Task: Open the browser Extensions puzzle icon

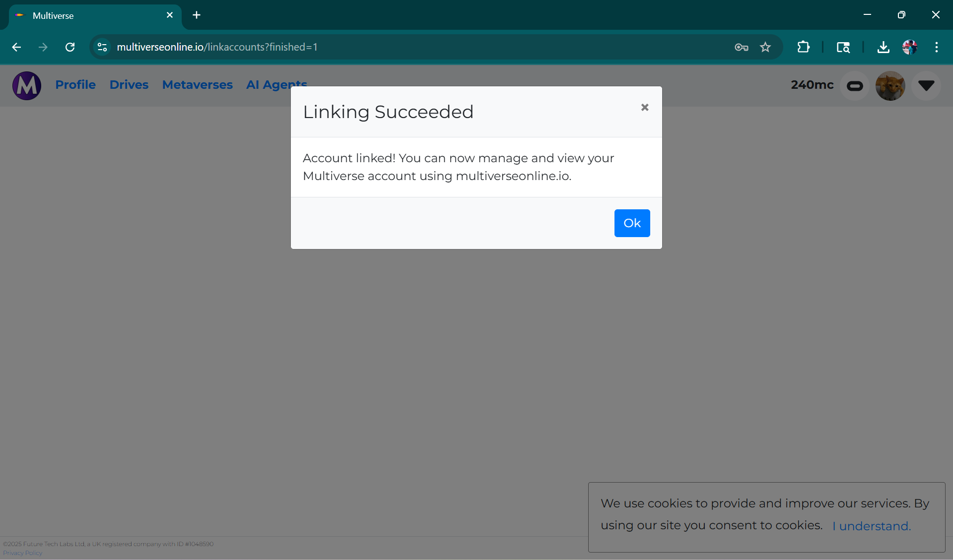Action: (803, 47)
